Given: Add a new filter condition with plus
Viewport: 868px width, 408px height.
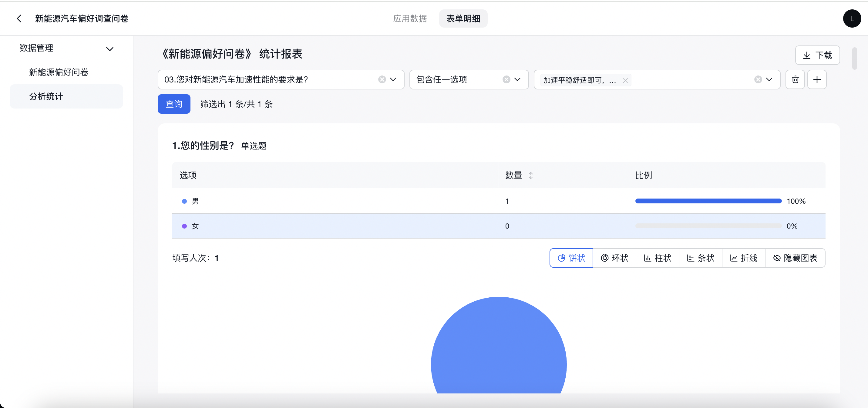Looking at the screenshot, I should pos(817,79).
